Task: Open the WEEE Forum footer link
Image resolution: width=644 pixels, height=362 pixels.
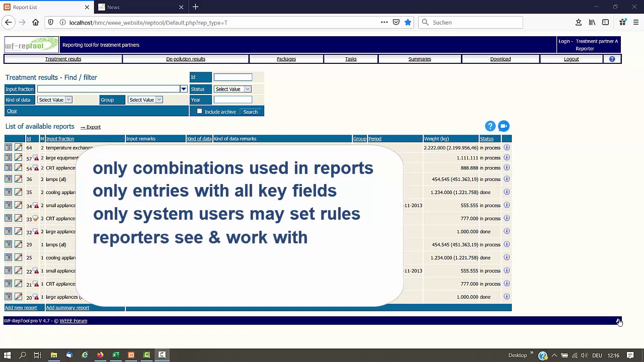Action: point(73,321)
